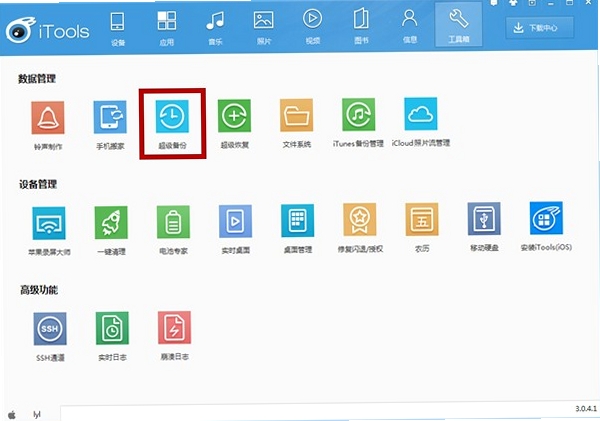Open 桌面管理 desktop management grid icon
Screen dimensions: 600x421
298,220
